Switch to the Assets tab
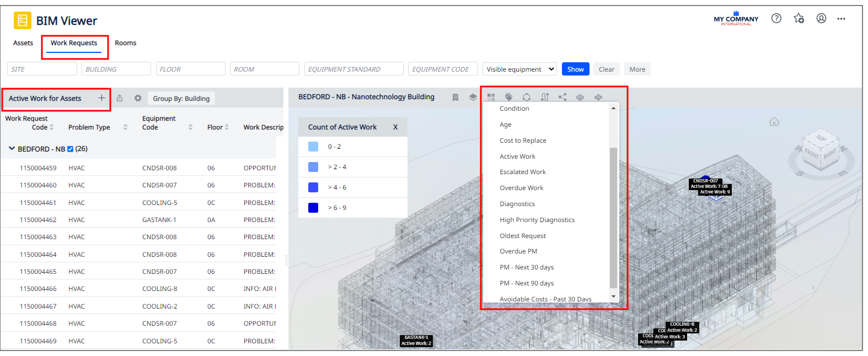 tap(23, 43)
